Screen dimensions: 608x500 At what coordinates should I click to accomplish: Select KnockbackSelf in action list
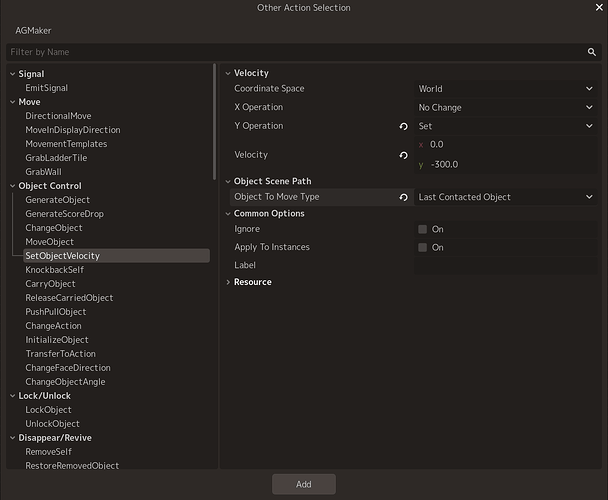tap(54, 270)
